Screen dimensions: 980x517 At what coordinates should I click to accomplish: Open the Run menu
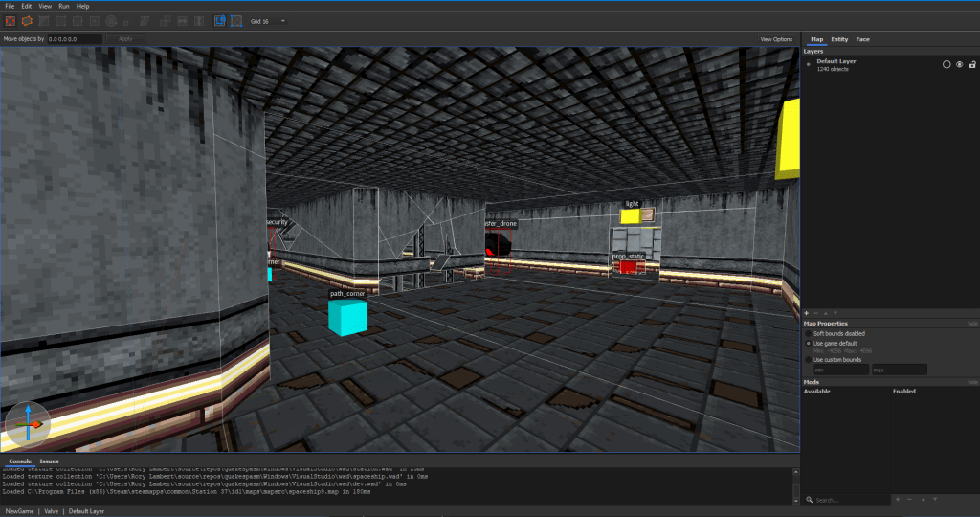point(64,6)
